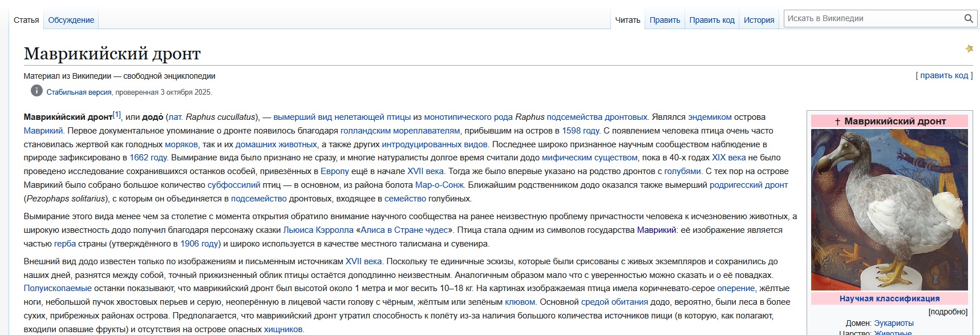This screenshot has height=335, width=980.
Task: Open 'домашних животных' link
Action: [276, 144]
